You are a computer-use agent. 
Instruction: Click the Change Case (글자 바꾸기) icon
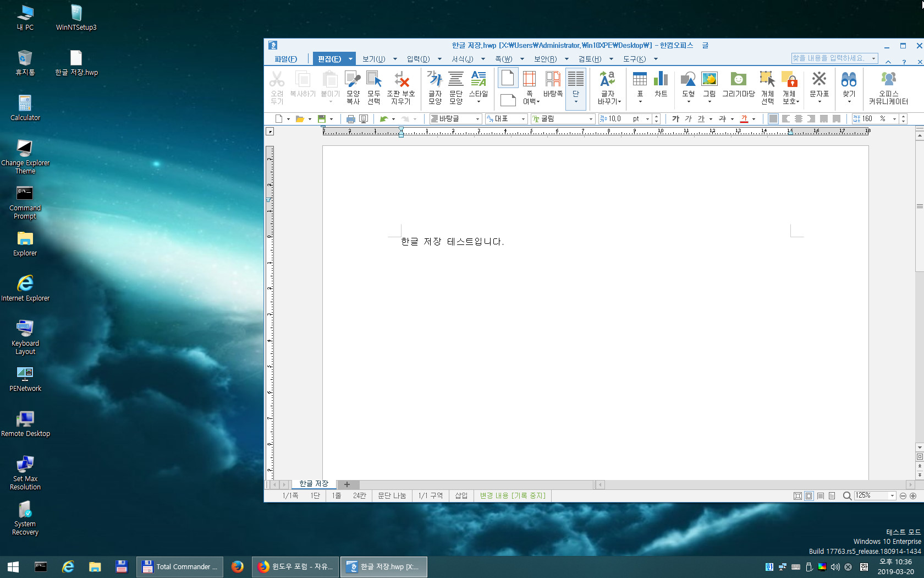[609, 87]
